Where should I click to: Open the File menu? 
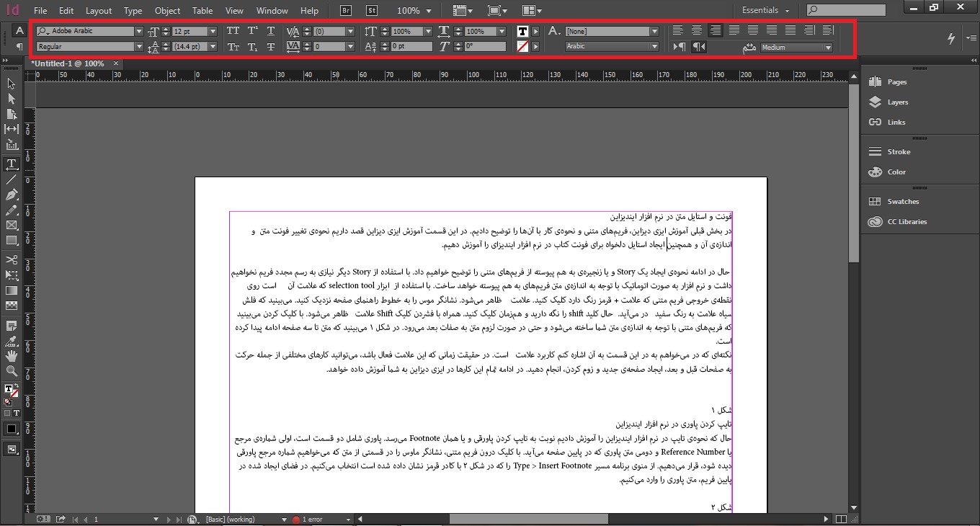pos(40,11)
